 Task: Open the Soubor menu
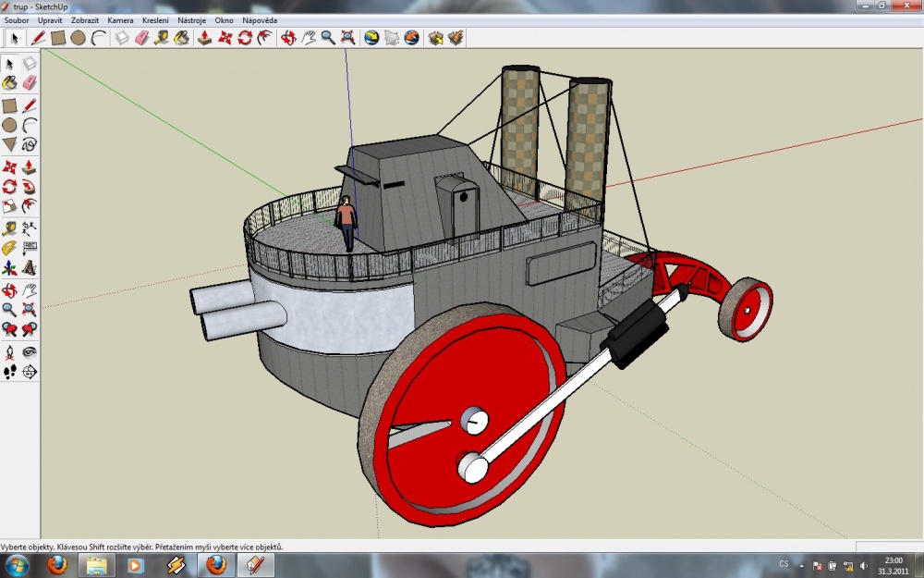(17, 20)
